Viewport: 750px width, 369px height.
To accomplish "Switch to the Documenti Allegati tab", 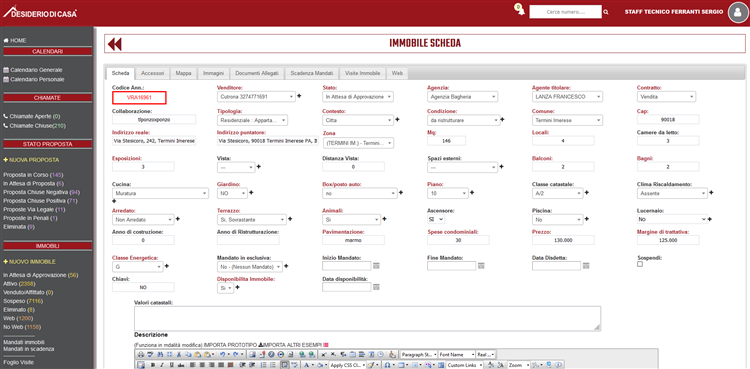I will click(257, 73).
